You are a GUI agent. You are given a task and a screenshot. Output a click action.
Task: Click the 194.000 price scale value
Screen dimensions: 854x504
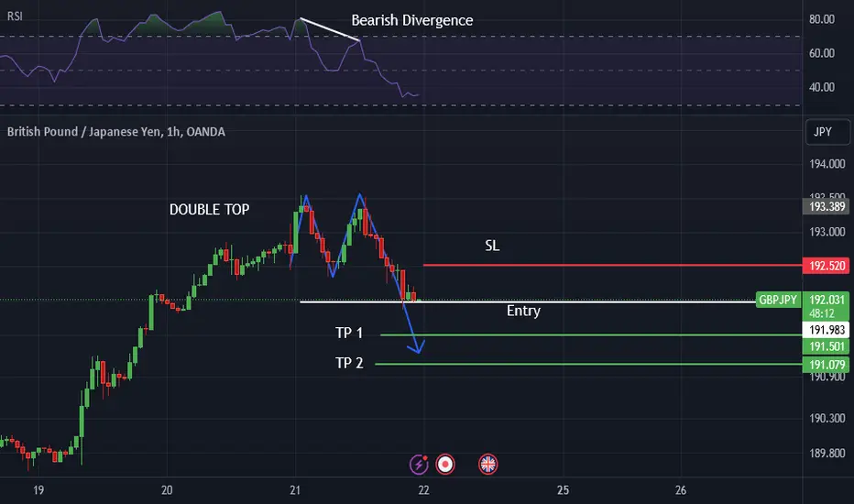coord(827,164)
